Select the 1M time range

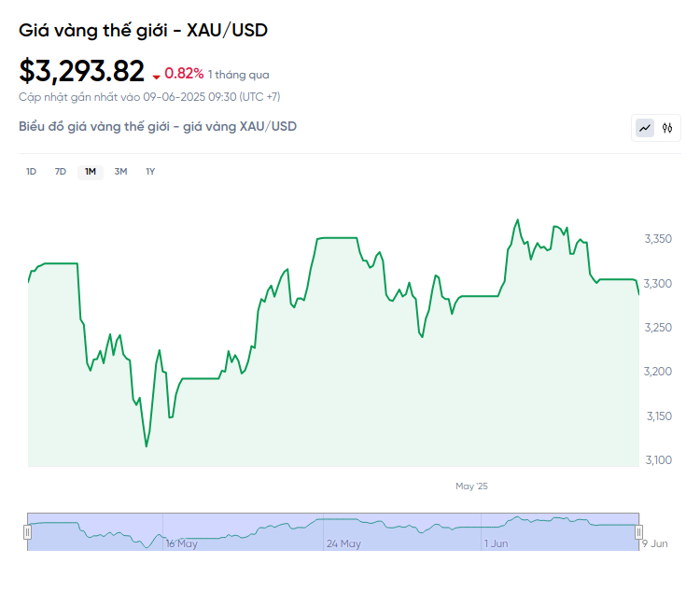91,171
